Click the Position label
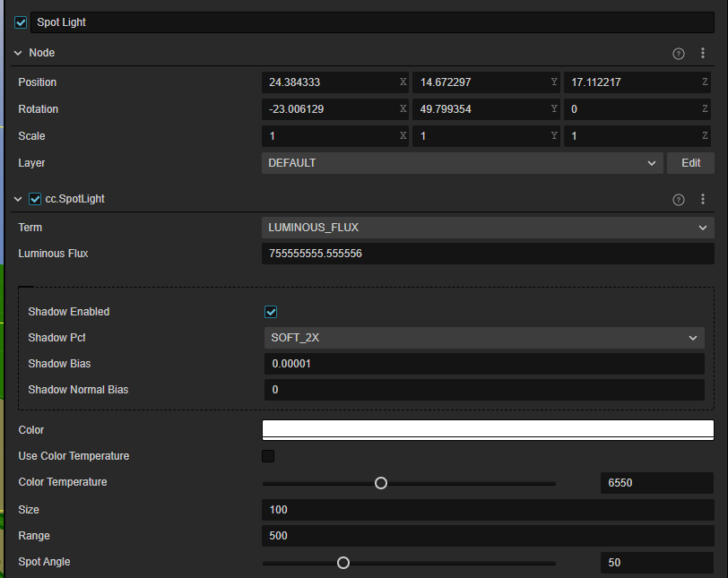 tap(37, 82)
